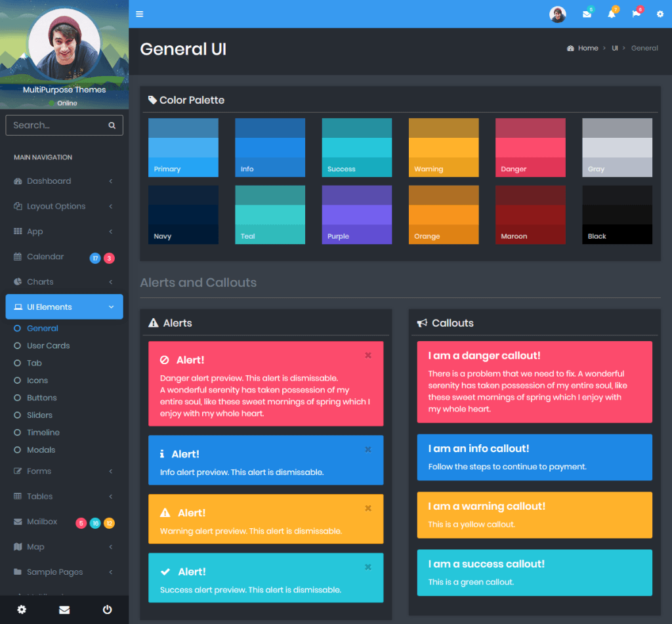
Task: Open the envelope messages icon in header
Action: (587, 14)
